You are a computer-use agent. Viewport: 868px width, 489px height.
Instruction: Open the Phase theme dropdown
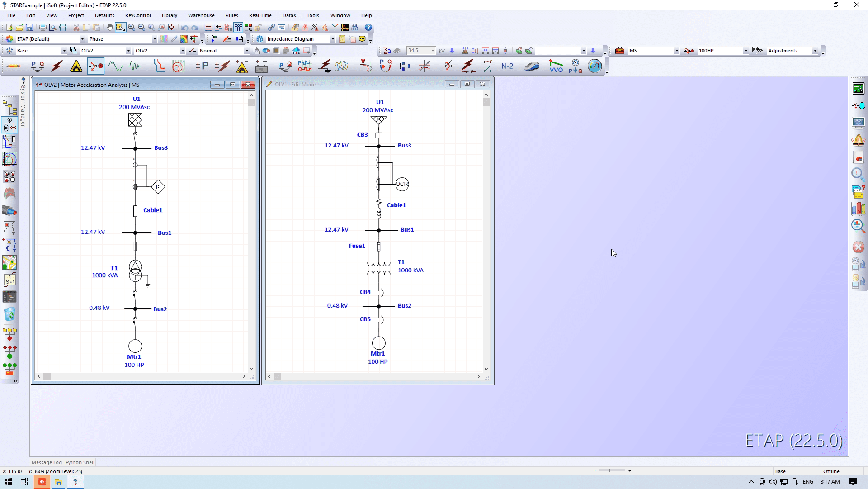154,39
